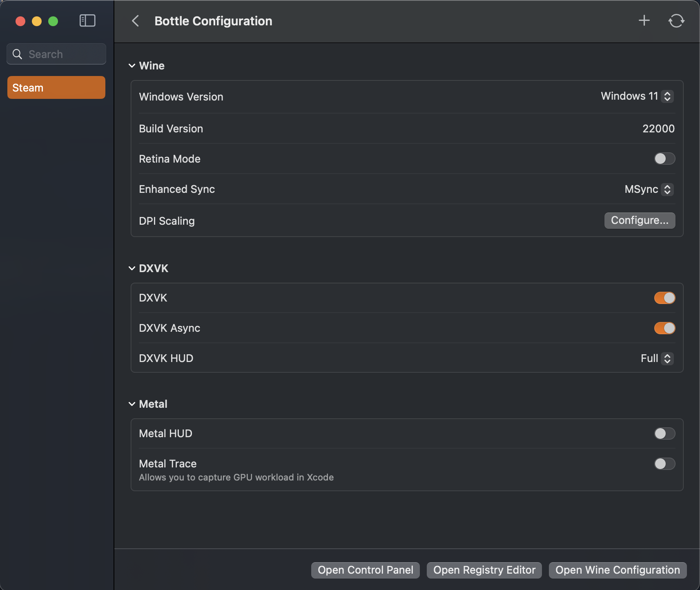Enable the Retina Mode switch
This screenshot has height=590, width=700.
pyautogui.click(x=664, y=159)
